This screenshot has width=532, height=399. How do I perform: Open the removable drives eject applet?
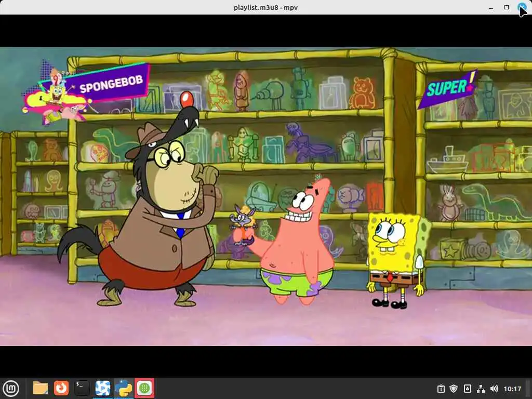click(467, 389)
